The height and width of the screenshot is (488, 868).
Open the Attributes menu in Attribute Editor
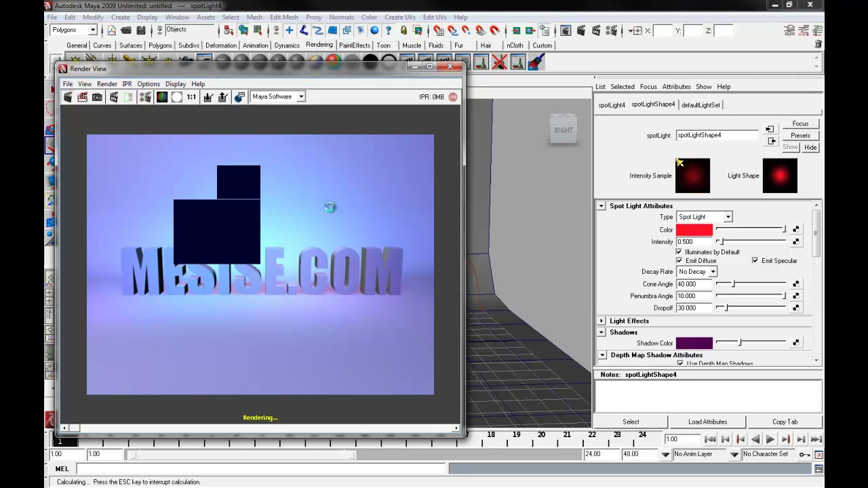(676, 87)
